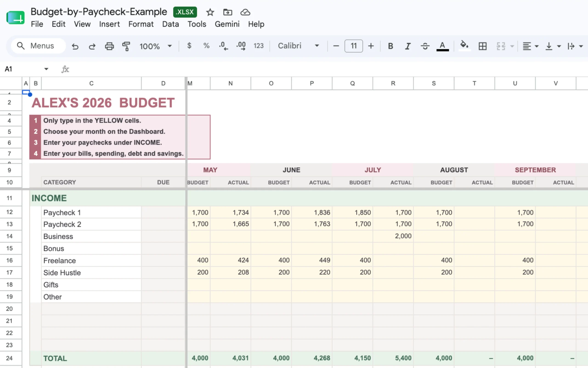Click the document title Budget-by-Paycheck-Example

click(x=99, y=12)
